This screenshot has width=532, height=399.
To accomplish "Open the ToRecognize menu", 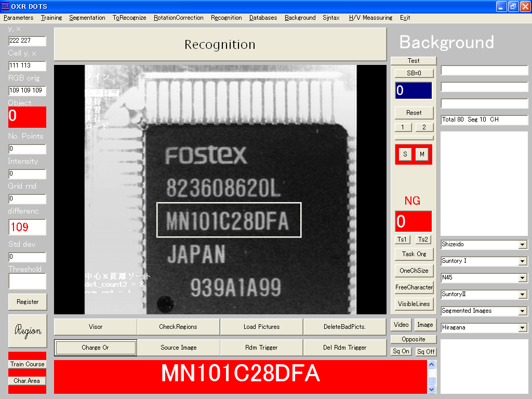I will (x=129, y=18).
